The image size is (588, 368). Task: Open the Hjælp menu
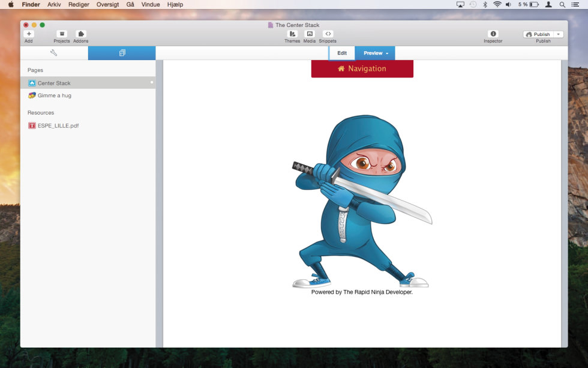(x=175, y=4)
